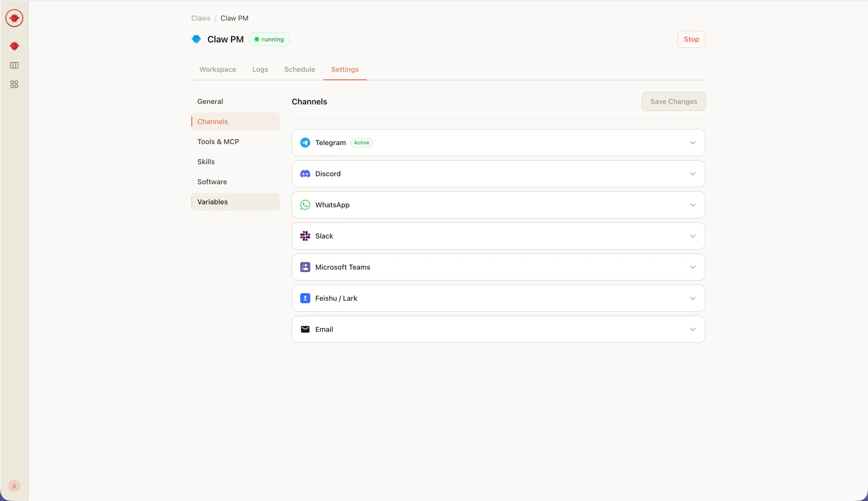Open the columns board icon in sidebar

point(14,65)
